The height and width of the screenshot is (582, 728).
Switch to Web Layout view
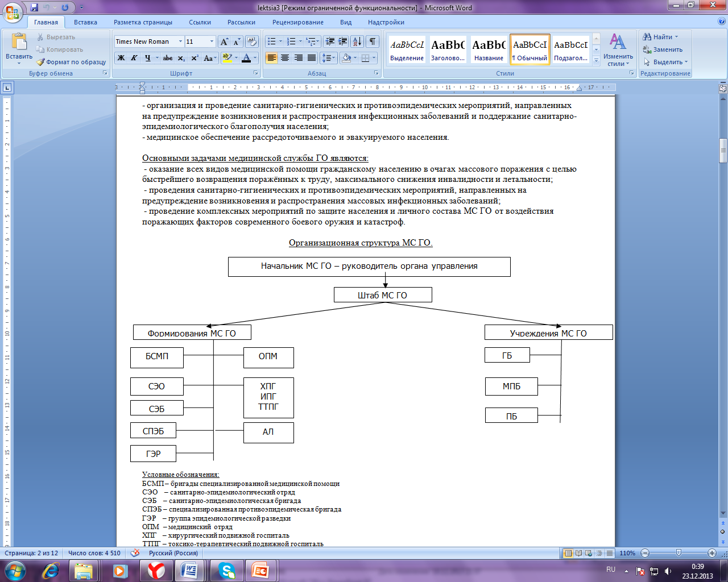pos(589,553)
